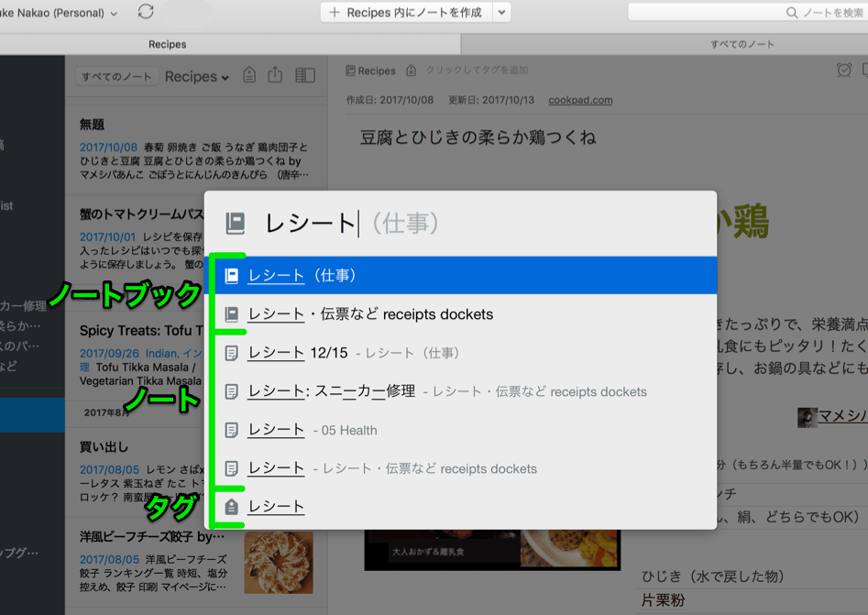Image resolution: width=868 pixels, height=615 pixels.
Task: Click the author avatar next to マメシバ
Action: [x=808, y=417]
